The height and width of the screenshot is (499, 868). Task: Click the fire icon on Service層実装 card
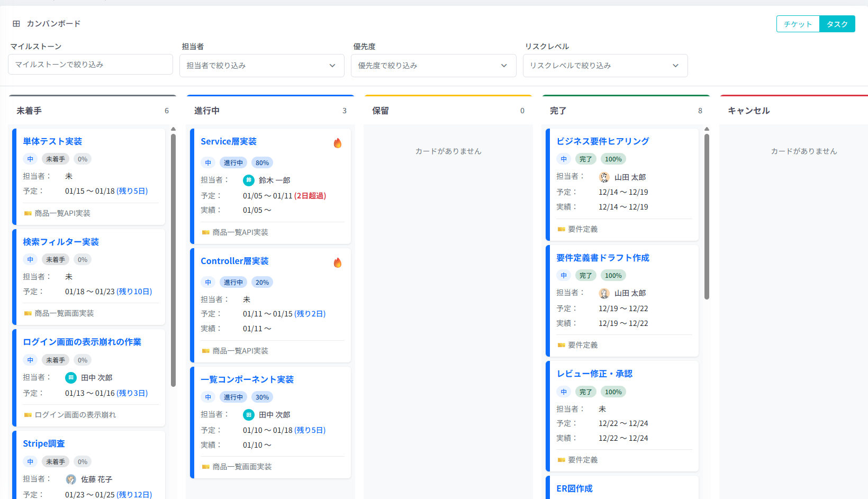(x=338, y=143)
